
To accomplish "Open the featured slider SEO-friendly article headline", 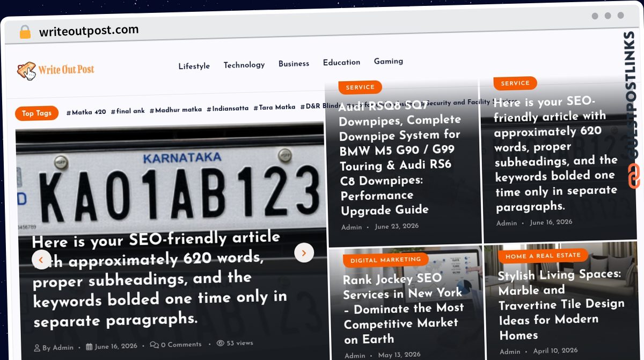I will point(160,279).
